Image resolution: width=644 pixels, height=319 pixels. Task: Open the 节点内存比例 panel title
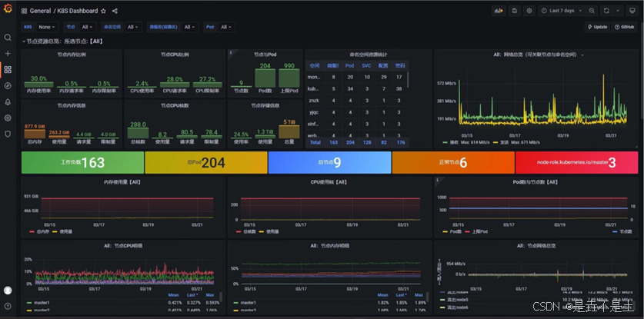(x=72, y=55)
